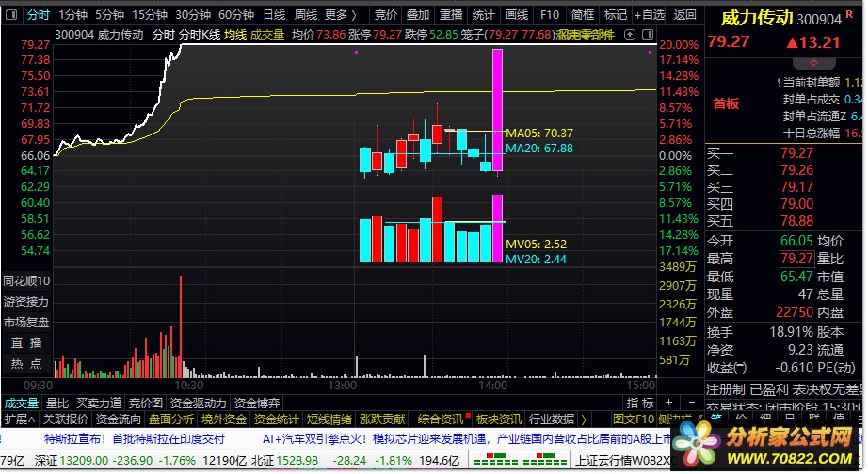Open 游资接力 side shortcut
868x474 pixels.
click(x=26, y=302)
